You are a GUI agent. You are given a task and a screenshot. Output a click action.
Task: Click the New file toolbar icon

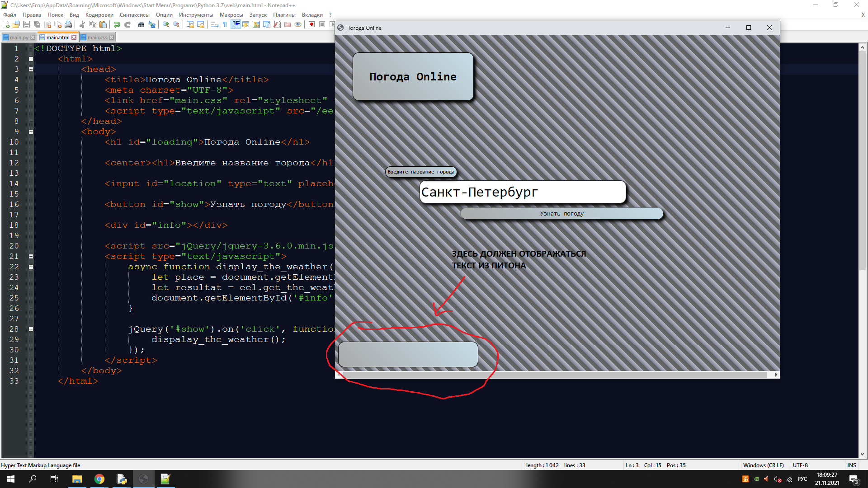click(x=6, y=24)
